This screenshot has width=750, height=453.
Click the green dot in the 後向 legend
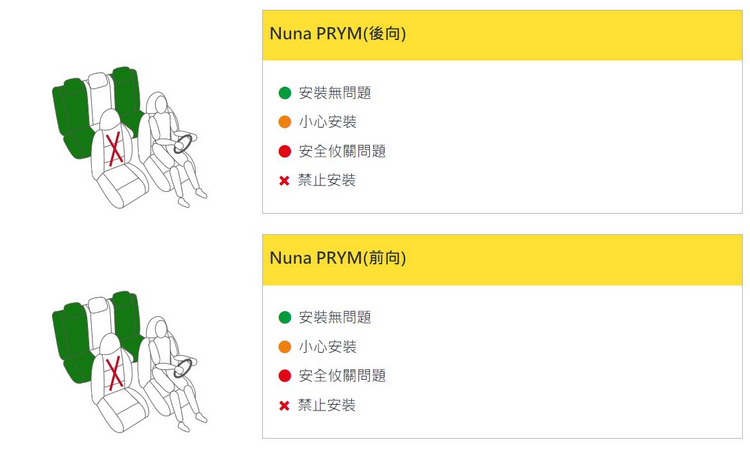click(285, 93)
